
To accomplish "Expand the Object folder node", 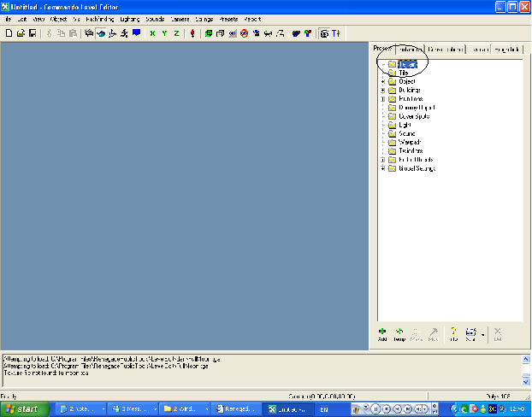I will [382, 81].
